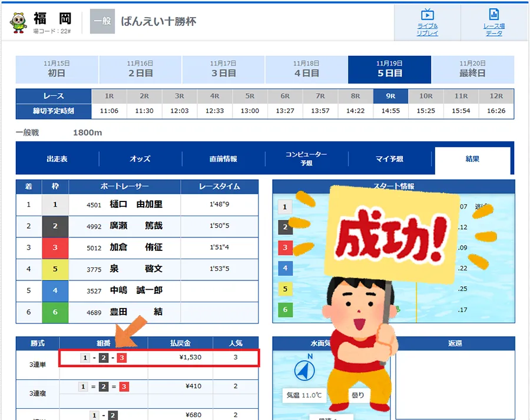Click the Fukuoka mascot logo icon
Viewport: 530px width, 420px height.
[x=18, y=22]
